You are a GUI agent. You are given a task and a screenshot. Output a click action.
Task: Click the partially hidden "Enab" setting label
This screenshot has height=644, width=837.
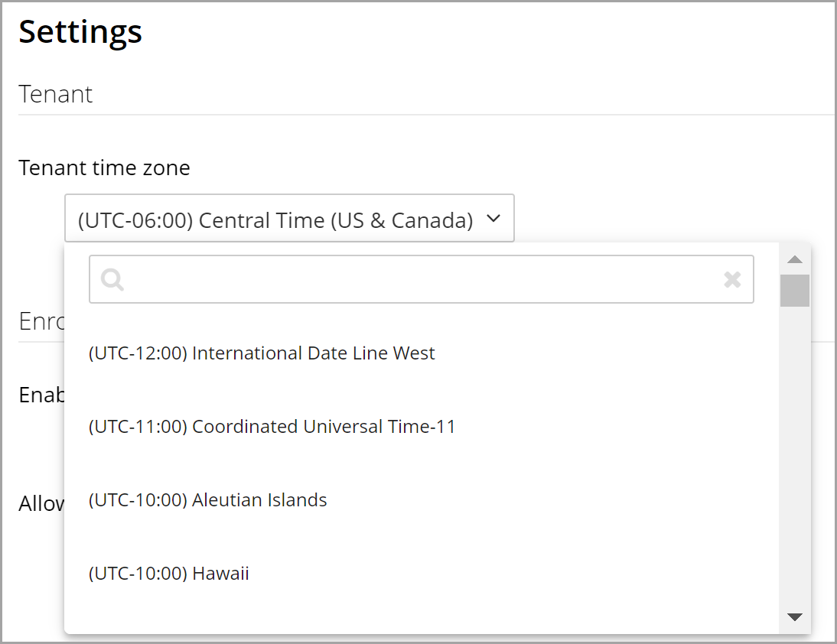tap(41, 395)
